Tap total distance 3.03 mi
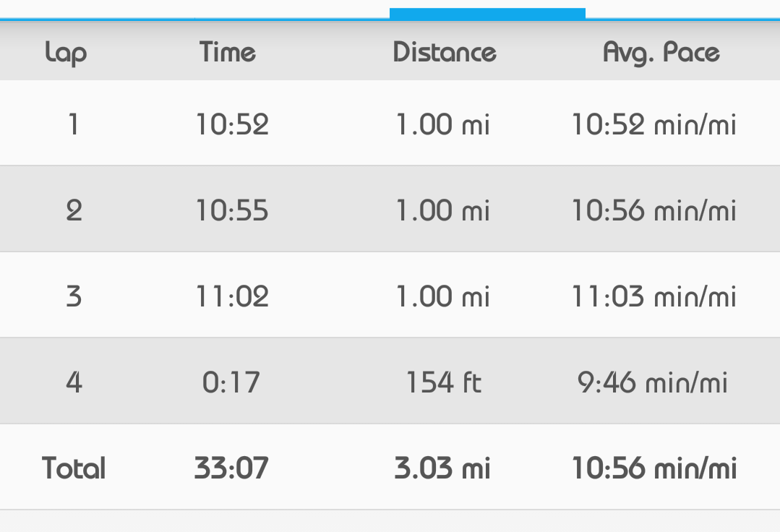Screen dimensions: 780x532 442,468
